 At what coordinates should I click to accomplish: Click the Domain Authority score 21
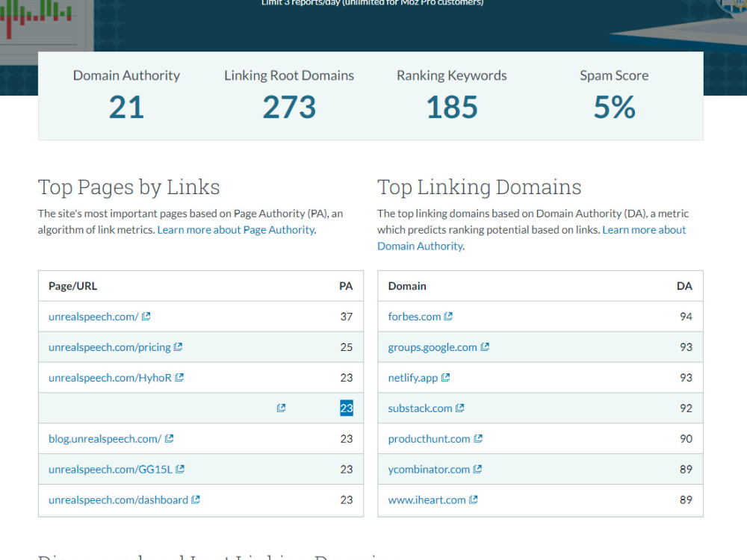click(x=126, y=107)
